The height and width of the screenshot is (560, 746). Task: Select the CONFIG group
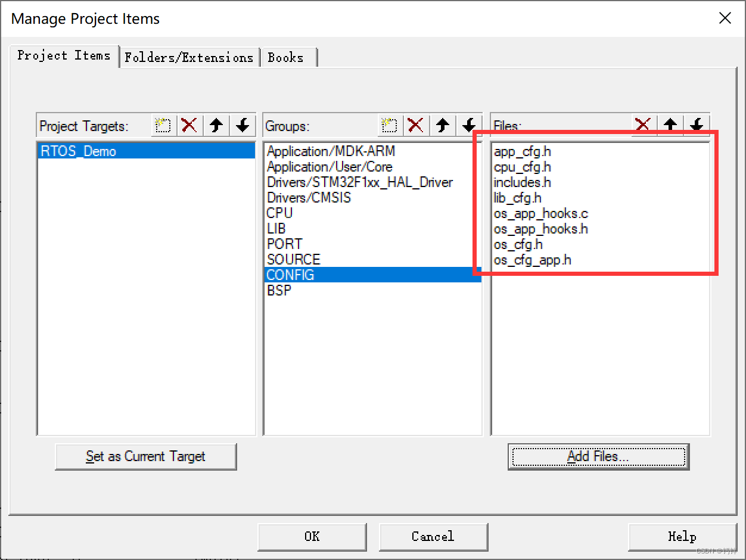coord(372,275)
